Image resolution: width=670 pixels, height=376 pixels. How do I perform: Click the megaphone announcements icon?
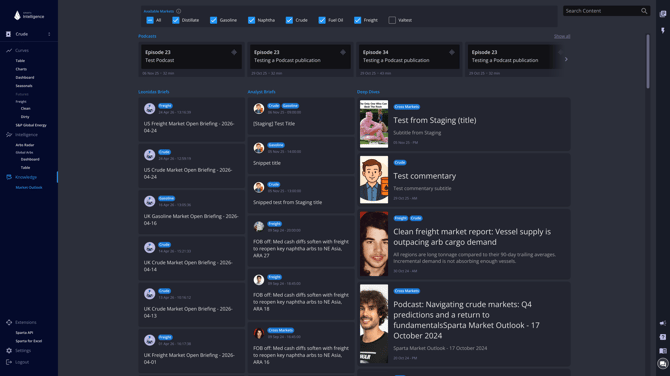coord(663,323)
